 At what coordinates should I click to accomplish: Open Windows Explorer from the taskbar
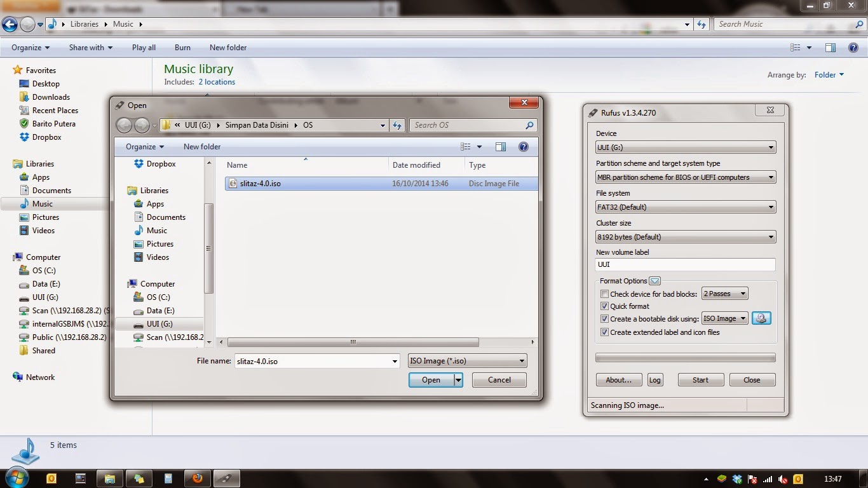[x=109, y=478]
